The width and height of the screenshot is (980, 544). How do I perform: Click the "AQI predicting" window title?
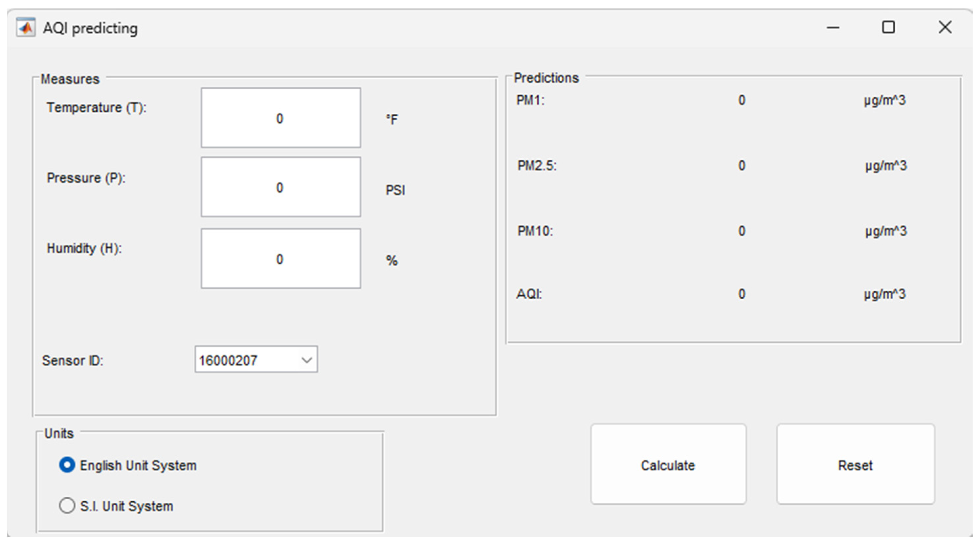(90, 29)
